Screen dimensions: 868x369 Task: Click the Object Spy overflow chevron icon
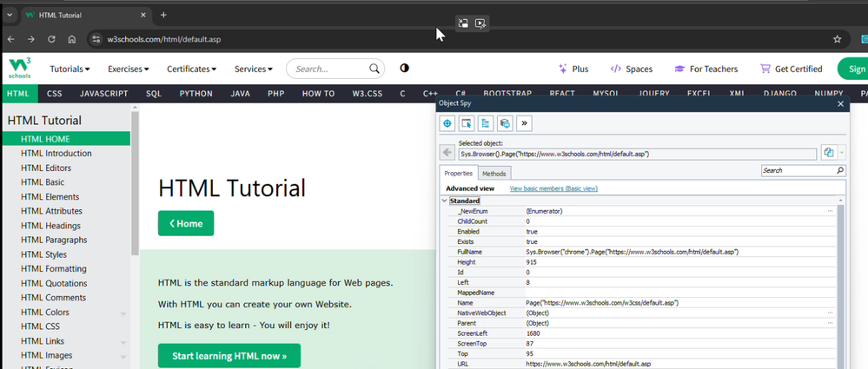(x=524, y=124)
